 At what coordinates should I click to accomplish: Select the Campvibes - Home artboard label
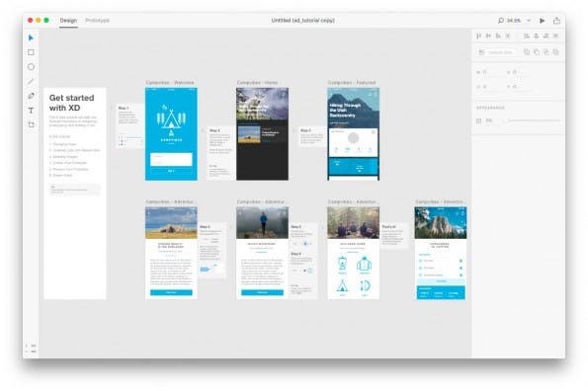258,82
